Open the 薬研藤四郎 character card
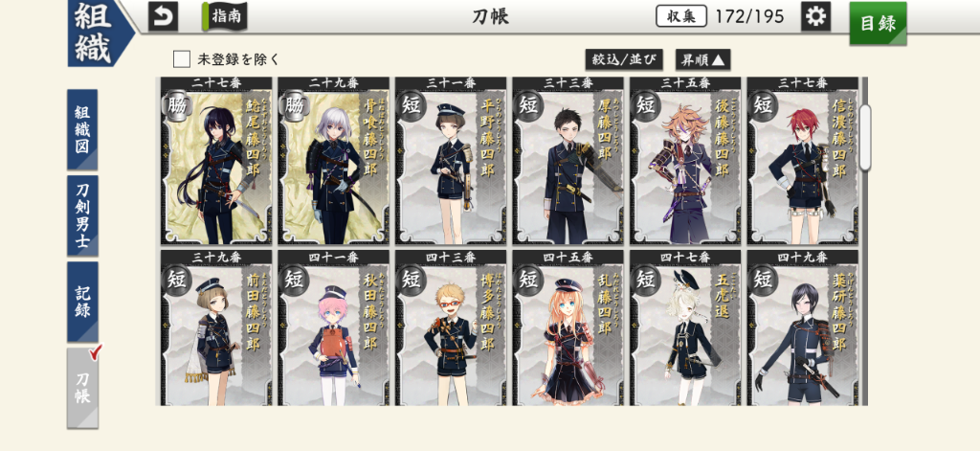This screenshot has width=980, height=451. [803, 328]
